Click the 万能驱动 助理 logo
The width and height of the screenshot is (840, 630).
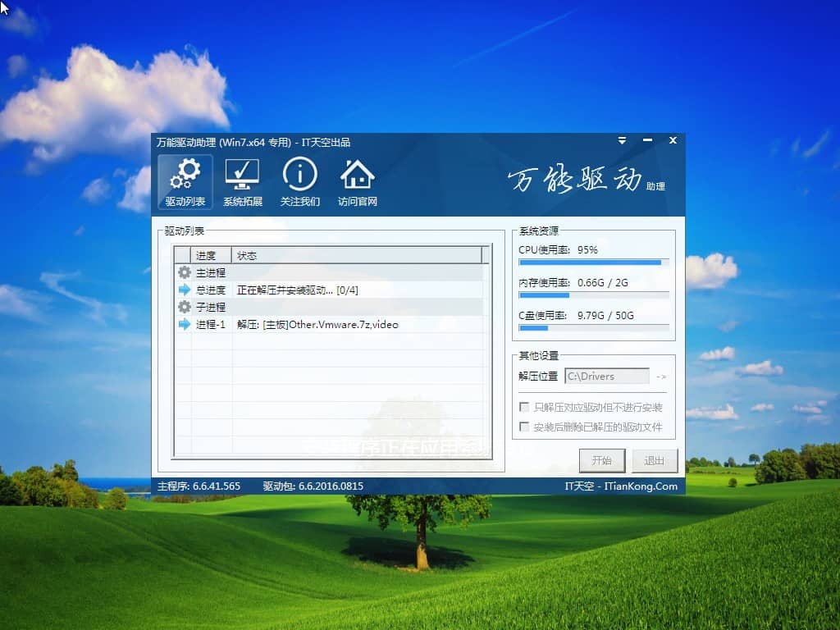pos(586,180)
